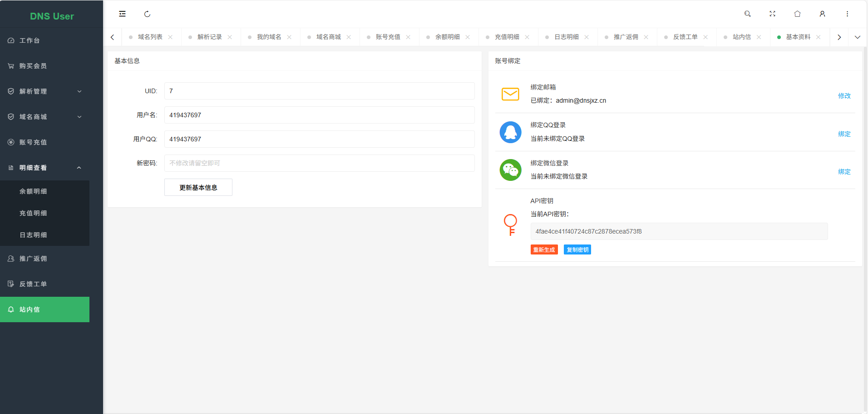Image resolution: width=868 pixels, height=414 pixels.
Task: Open the search magnifier icon
Action: coord(747,14)
